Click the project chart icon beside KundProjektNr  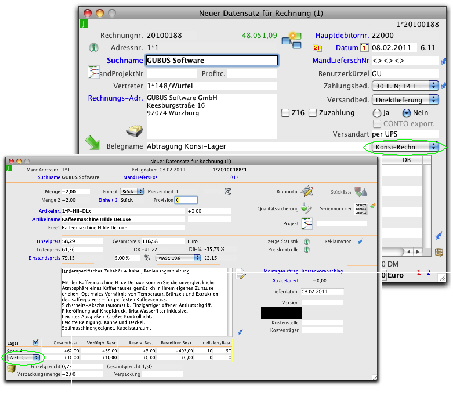93,72
